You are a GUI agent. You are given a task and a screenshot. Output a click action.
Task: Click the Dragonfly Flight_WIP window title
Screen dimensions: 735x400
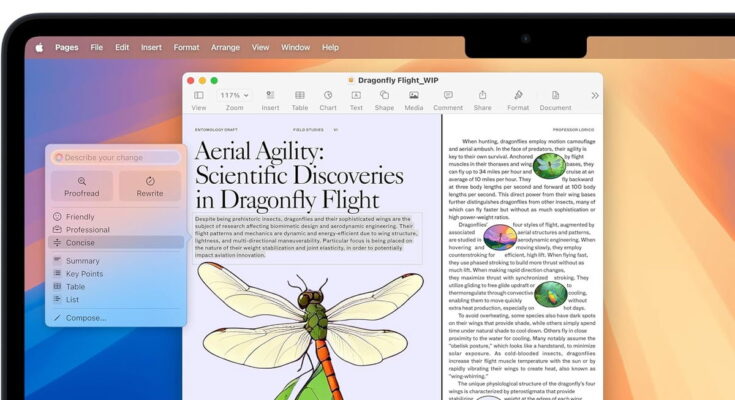(398, 81)
